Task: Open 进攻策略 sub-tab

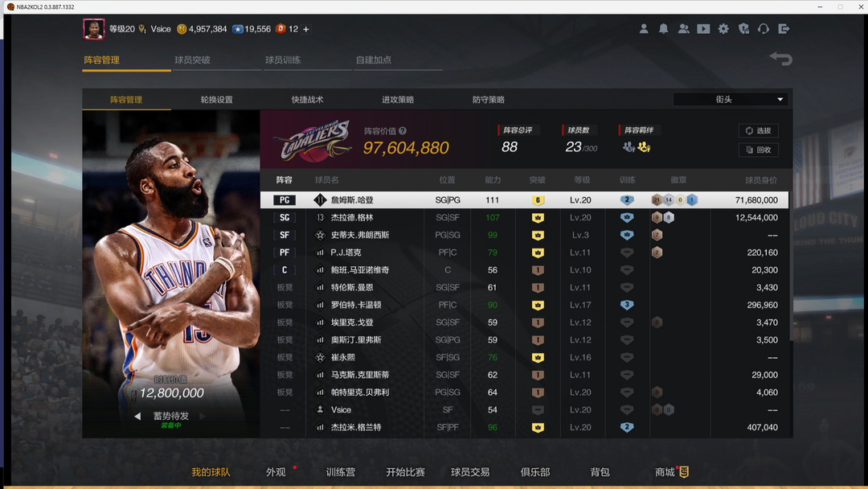Action: pyautogui.click(x=398, y=100)
